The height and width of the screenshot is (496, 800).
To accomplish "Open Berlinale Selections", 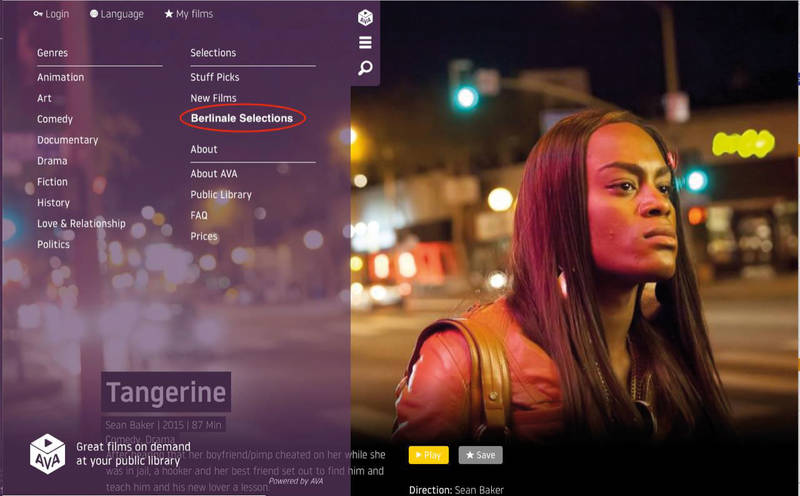I will pos(242,118).
